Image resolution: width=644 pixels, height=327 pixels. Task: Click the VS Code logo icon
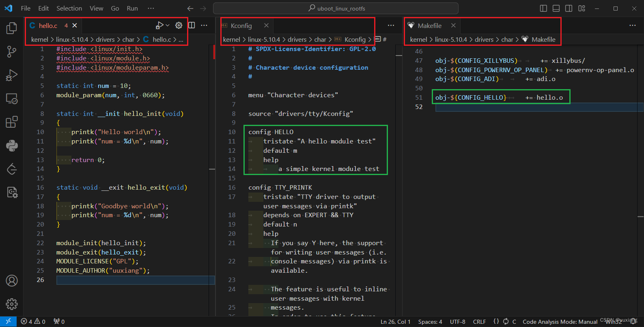coord(9,8)
